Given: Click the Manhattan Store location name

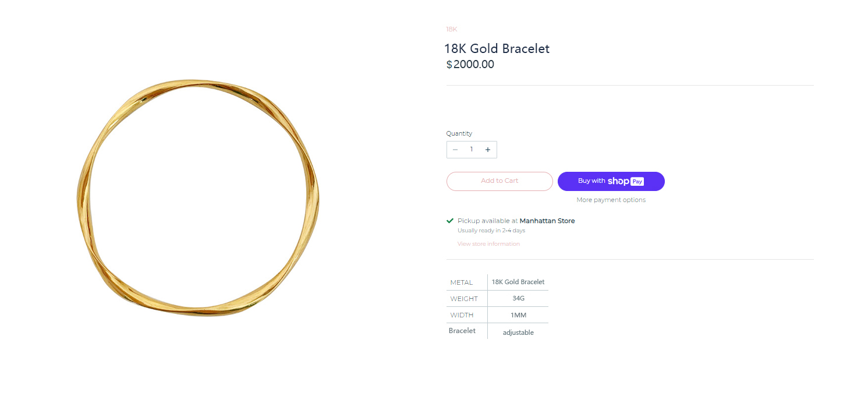Looking at the screenshot, I should pos(547,221).
